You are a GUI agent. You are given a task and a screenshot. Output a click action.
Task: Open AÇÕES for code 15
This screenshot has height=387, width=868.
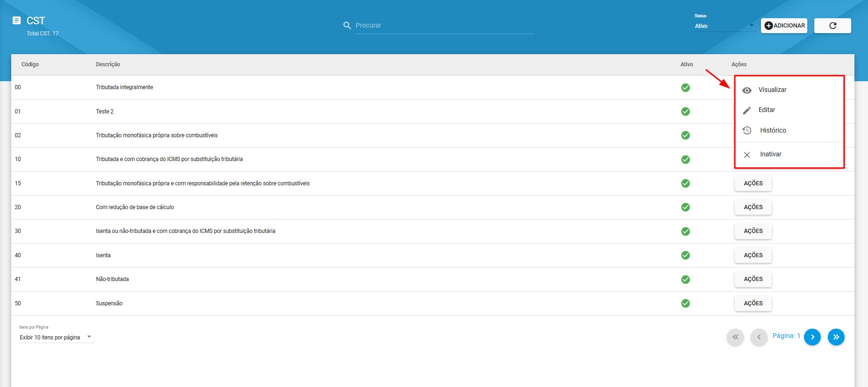pos(753,183)
